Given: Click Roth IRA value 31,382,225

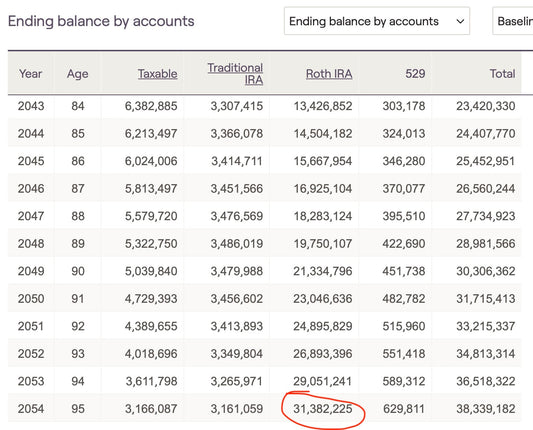Looking at the screenshot, I should point(323,409).
